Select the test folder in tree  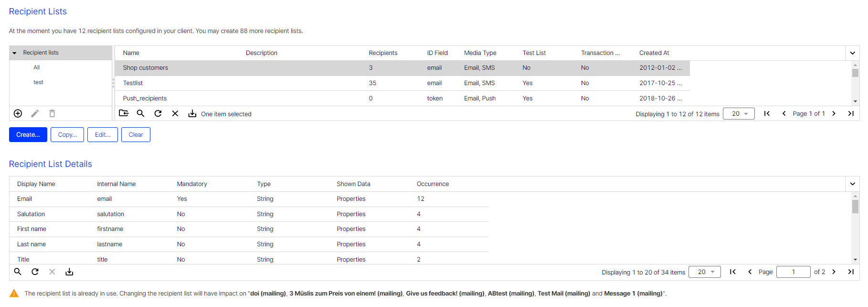(38, 82)
